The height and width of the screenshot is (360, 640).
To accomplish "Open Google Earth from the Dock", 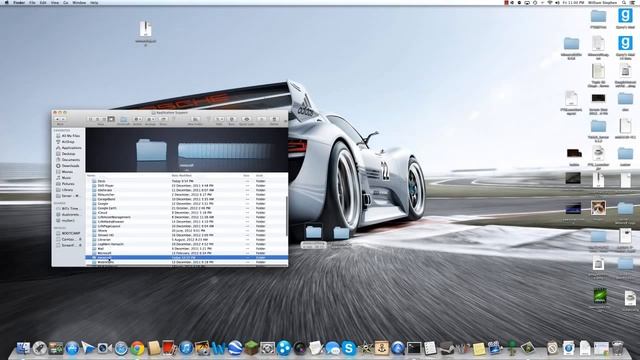I will (x=235, y=348).
